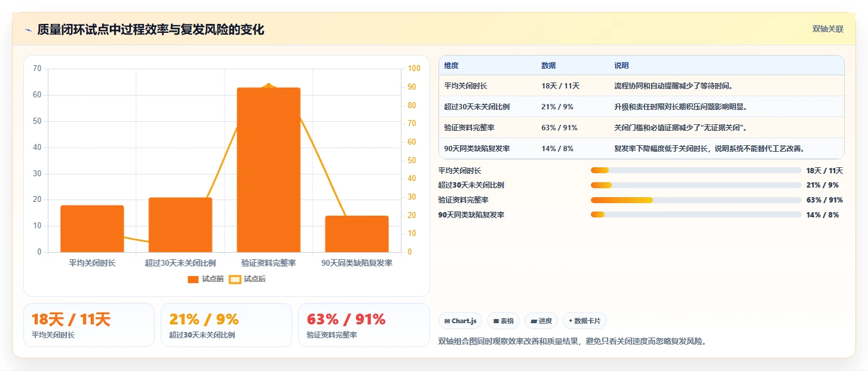Click the 双轴关联 label in header
Screen dimensions: 868x371
click(x=827, y=29)
